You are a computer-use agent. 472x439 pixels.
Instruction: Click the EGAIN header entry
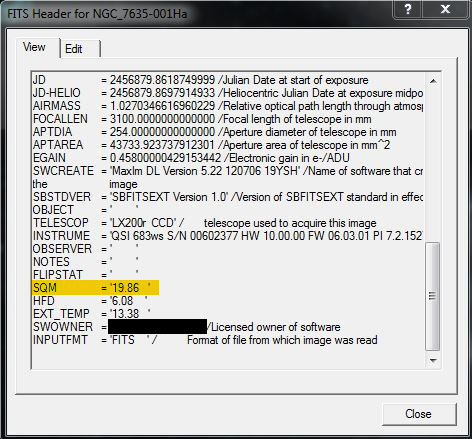(x=191, y=158)
